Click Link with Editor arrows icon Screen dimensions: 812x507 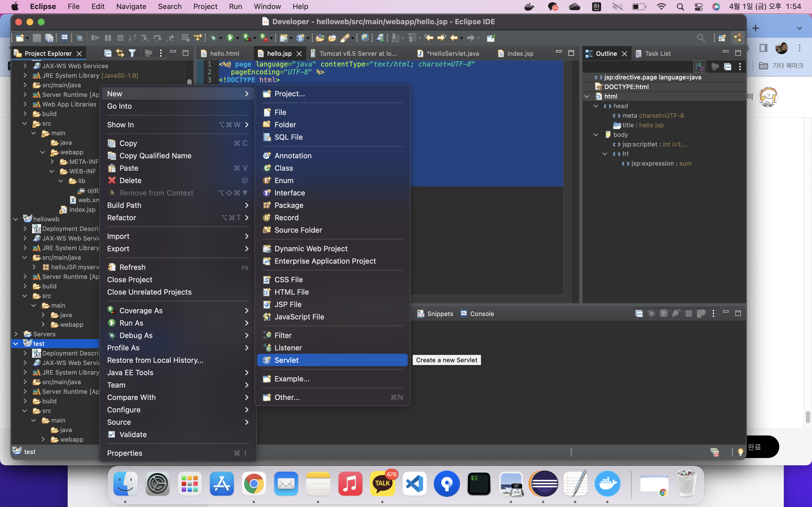click(x=120, y=53)
